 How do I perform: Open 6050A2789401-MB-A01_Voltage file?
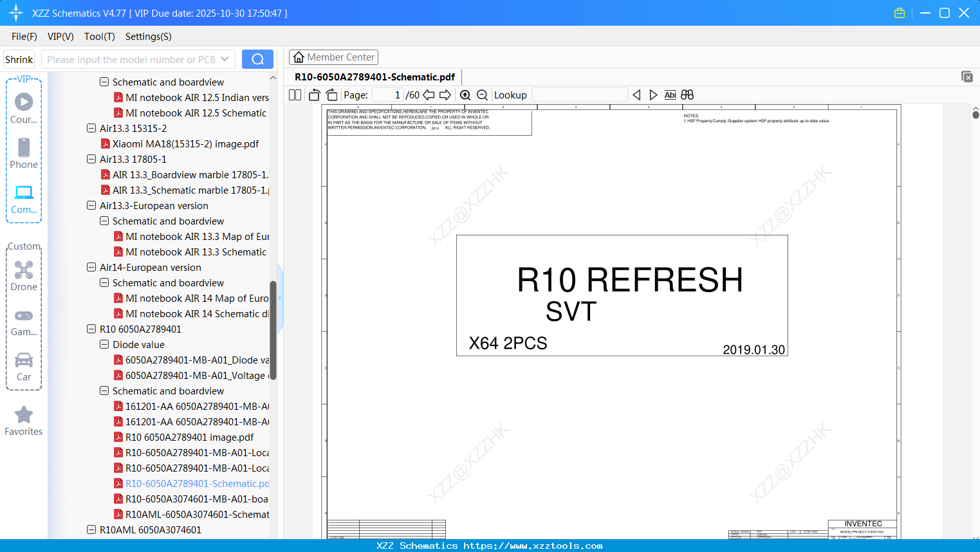point(198,375)
